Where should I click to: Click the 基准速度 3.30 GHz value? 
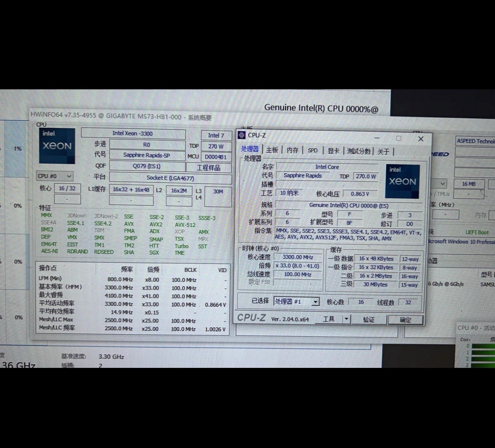(x=111, y=357)
